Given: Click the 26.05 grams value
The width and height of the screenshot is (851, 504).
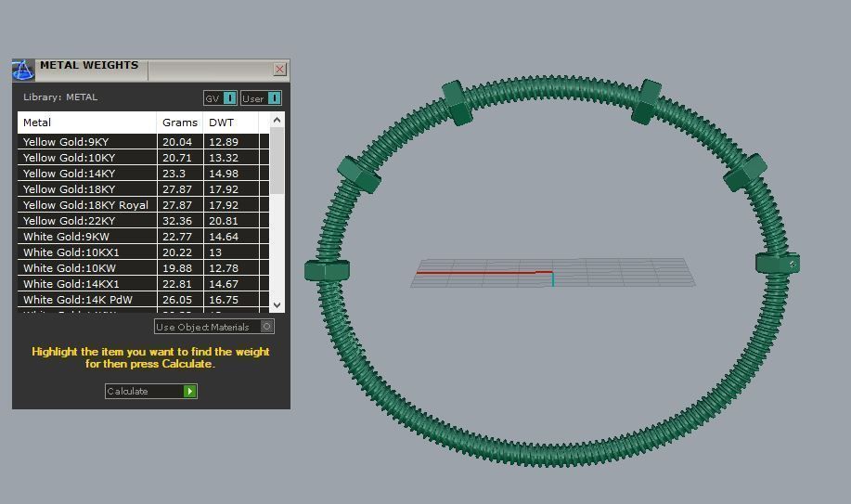Looking at the screenshot, I should (177, 299).
